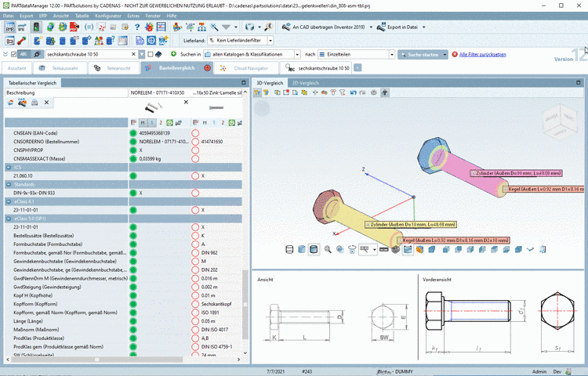Open the question mark help icon
The image size is (588, 376).
click(x=137, y=27)
